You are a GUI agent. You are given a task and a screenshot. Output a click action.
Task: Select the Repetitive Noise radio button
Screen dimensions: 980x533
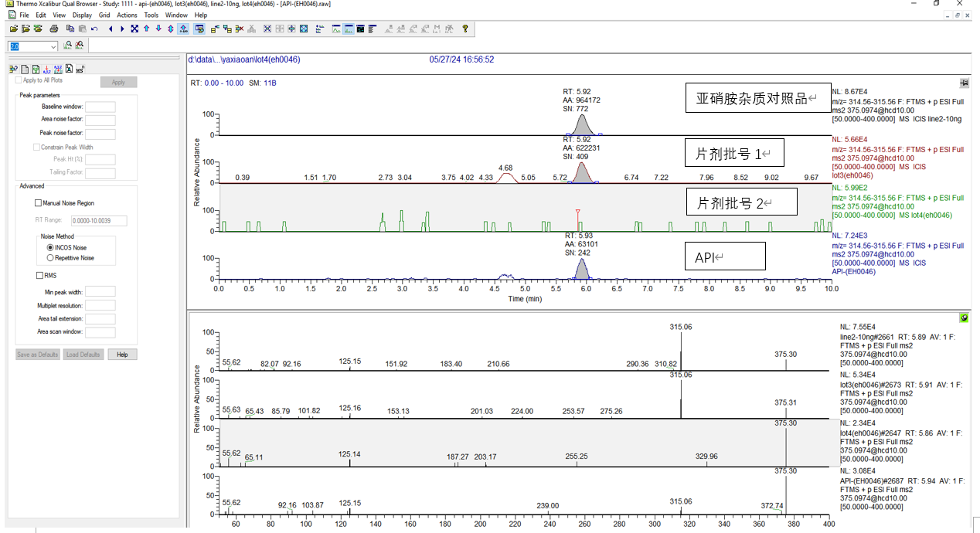coord(50,258)
